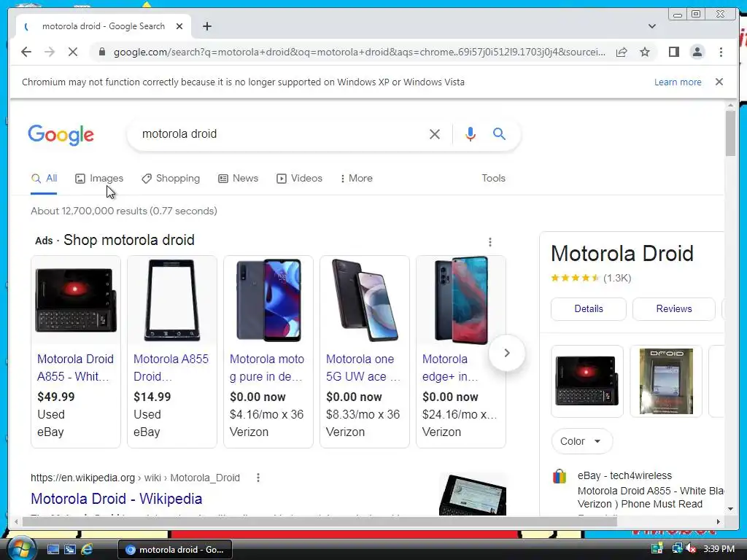Switch between windows quick launch icon
747x560 pixels.
[70, 549]
